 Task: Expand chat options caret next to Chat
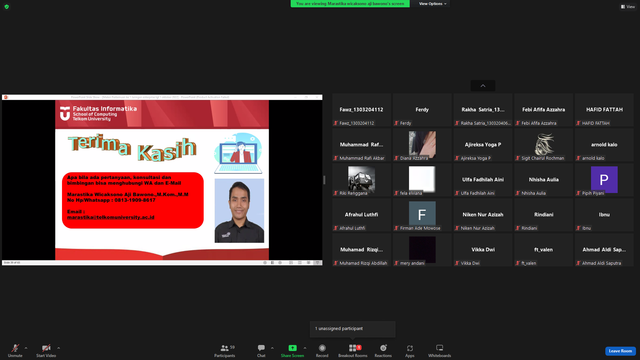point(272,348)
